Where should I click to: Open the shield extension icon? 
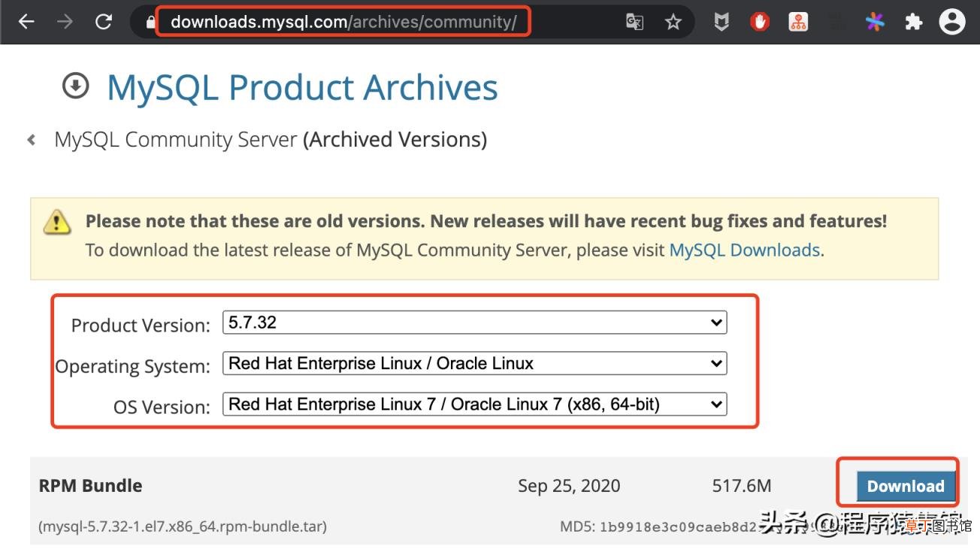click(721, 22)
